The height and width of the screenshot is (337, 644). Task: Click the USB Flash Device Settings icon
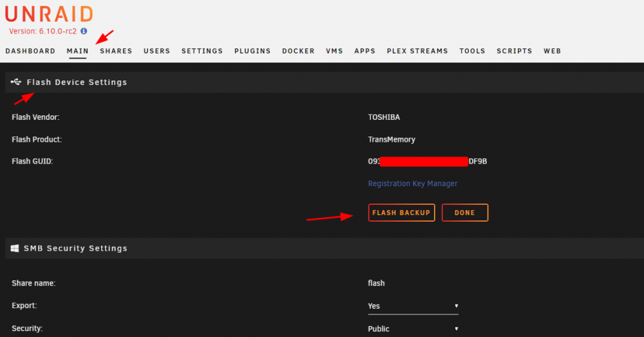[16, 82]
